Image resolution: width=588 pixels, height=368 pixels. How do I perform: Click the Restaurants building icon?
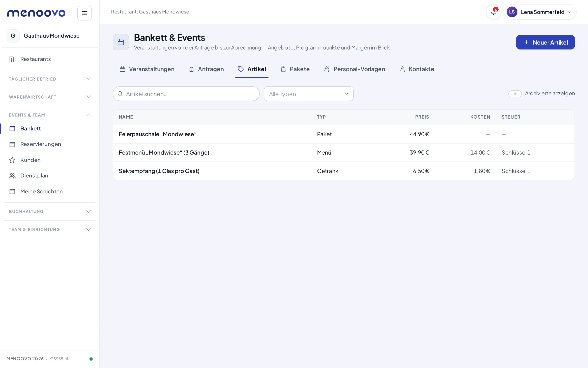coord(12,59)
